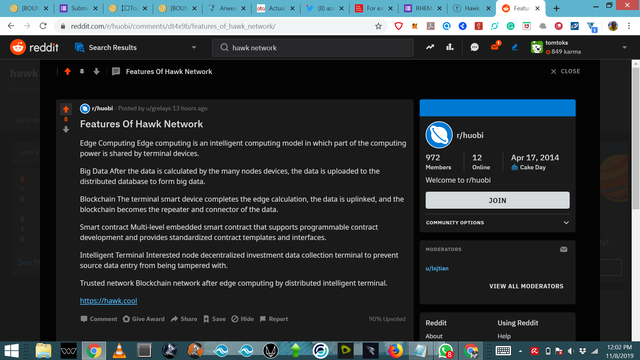
Task: Open the chat bubble icon in header
Action: pyautogui.click(x=474, y=47)
